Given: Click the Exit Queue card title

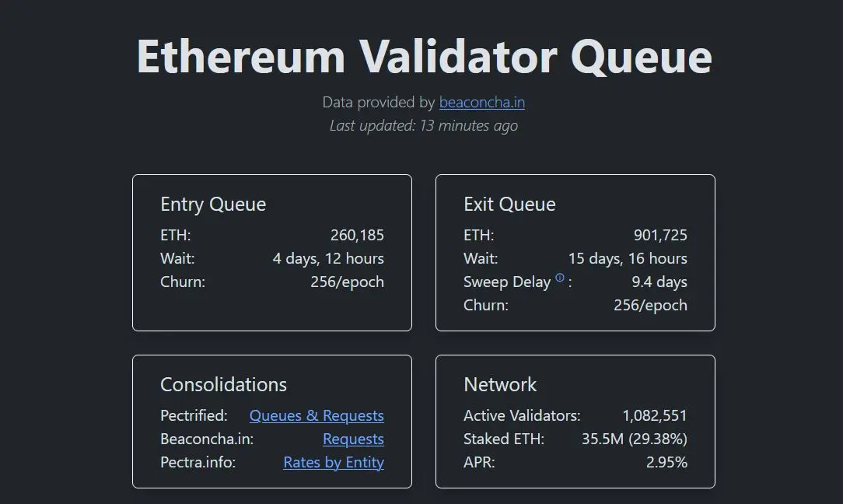Looking at the screenshot, I should tap(509, 205).
